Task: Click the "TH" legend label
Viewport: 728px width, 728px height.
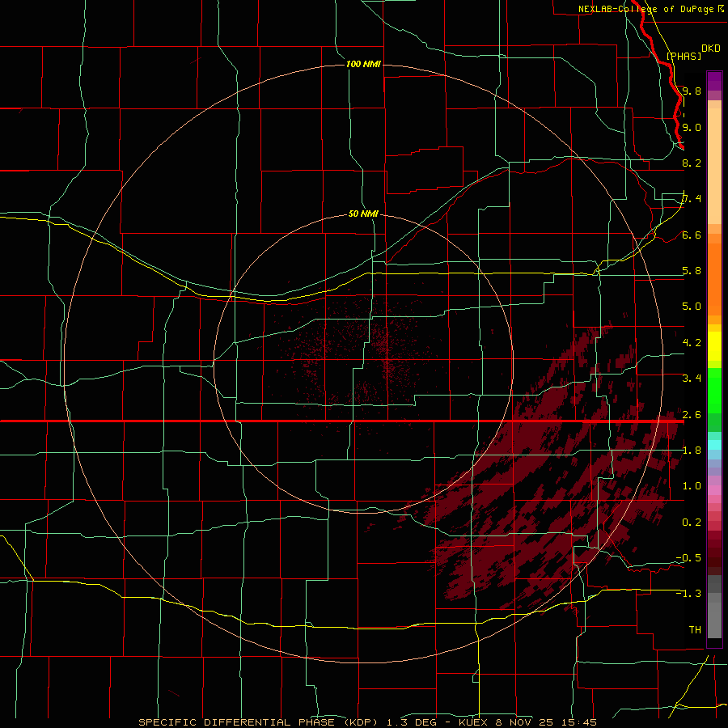Action: (x=695, y=630)
